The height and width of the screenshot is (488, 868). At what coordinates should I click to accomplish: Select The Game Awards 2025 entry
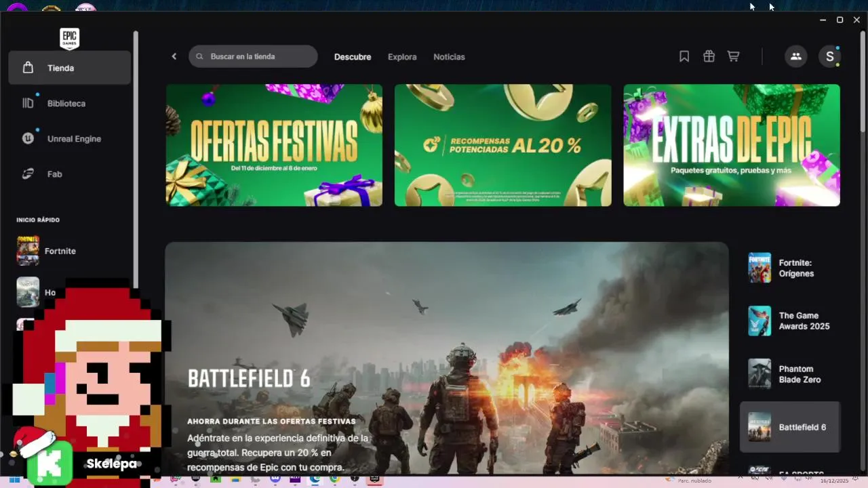[790, 321]
